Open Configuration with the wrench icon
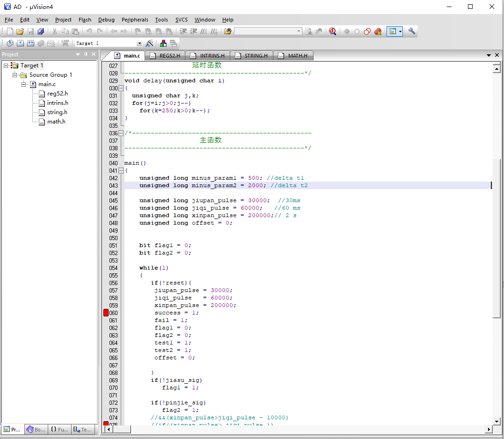The height and width of the screenshot is (439, 504). click(x=412, y=31)
